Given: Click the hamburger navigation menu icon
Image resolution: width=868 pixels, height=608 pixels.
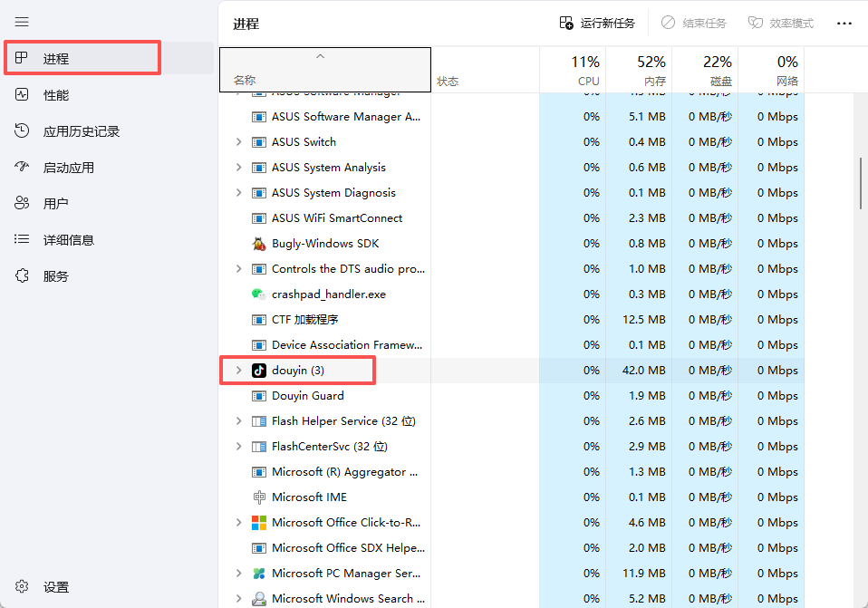Looking at the screenshot, I should 23,22.
